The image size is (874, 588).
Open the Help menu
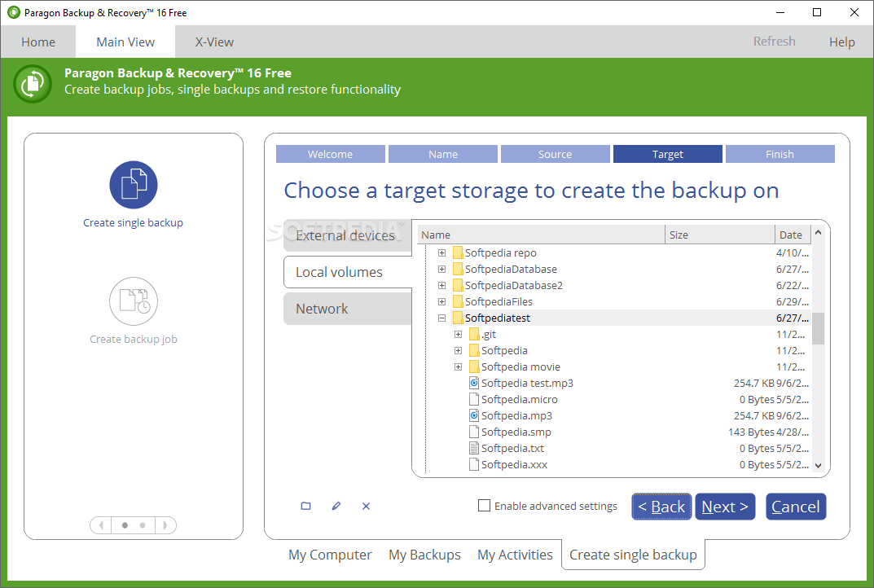[x=841, y=42]
